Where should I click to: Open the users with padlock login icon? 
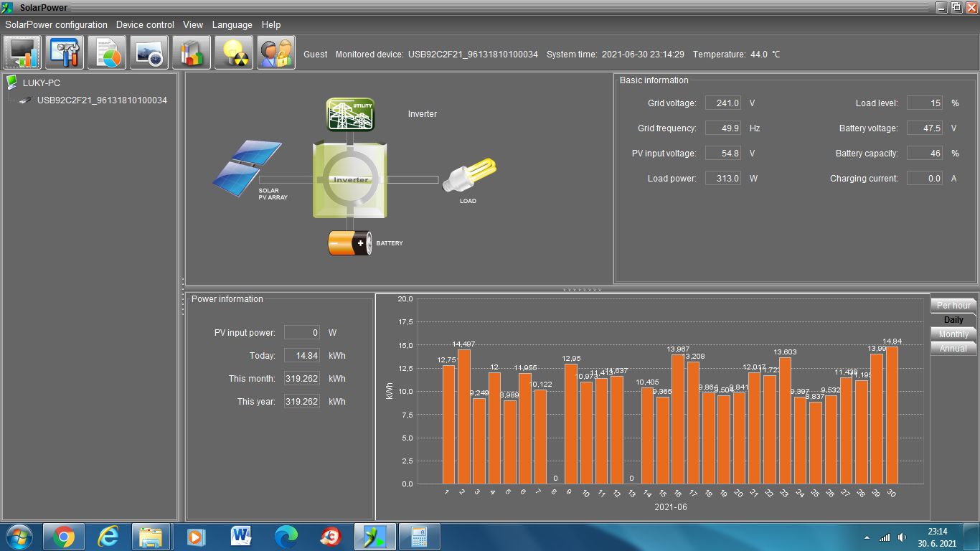[276, 53]
